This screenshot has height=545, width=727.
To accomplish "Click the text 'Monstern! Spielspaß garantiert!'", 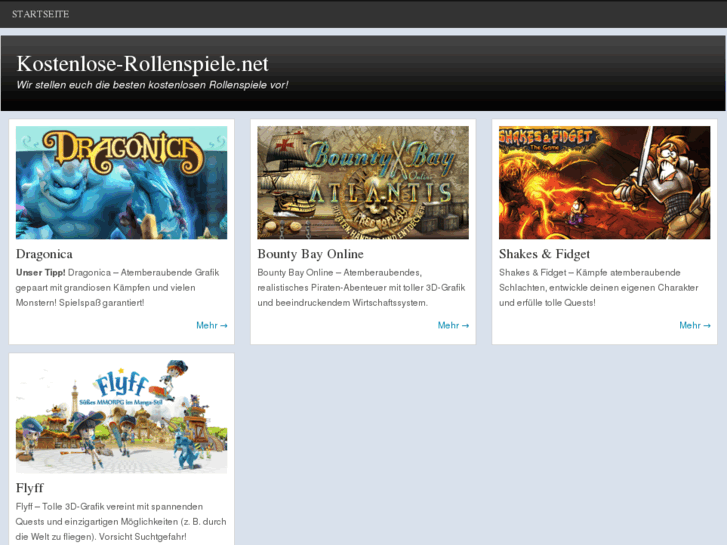I will (x=80, y=303).
